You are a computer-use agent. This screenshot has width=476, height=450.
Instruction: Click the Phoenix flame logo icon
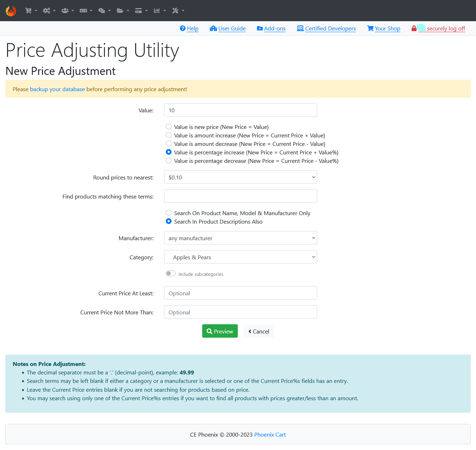(11, 11)
